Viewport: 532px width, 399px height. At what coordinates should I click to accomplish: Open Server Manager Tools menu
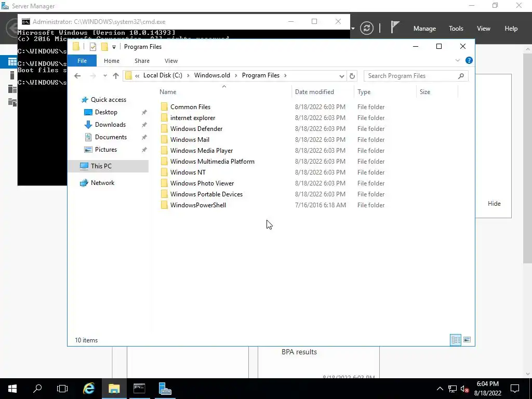456,29
